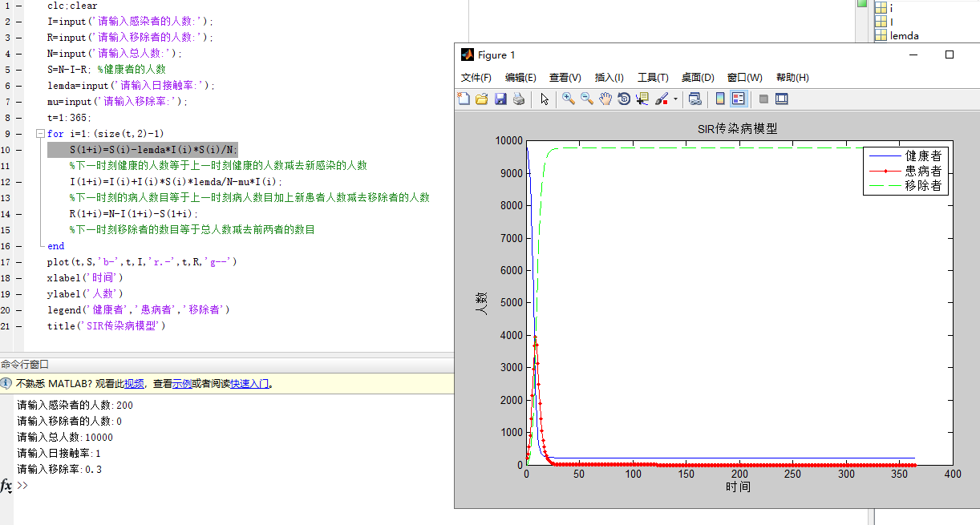Activate the Data Cursor tool
The width and height of the screenshot is (980, 525).
click(x=644, y=99)
